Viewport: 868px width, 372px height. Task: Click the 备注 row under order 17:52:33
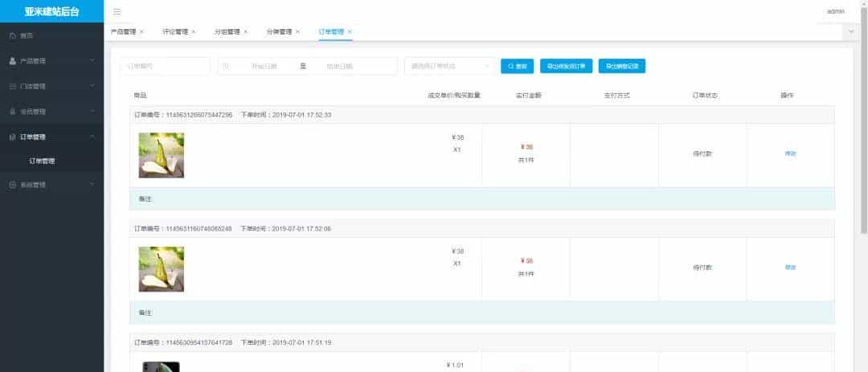tap(481, 198)
